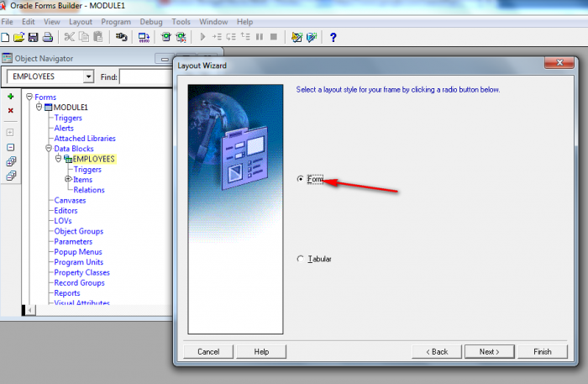Screen dimensions: 588x384
Task: Select the LOVs tree node
Action: coord(63,221)
